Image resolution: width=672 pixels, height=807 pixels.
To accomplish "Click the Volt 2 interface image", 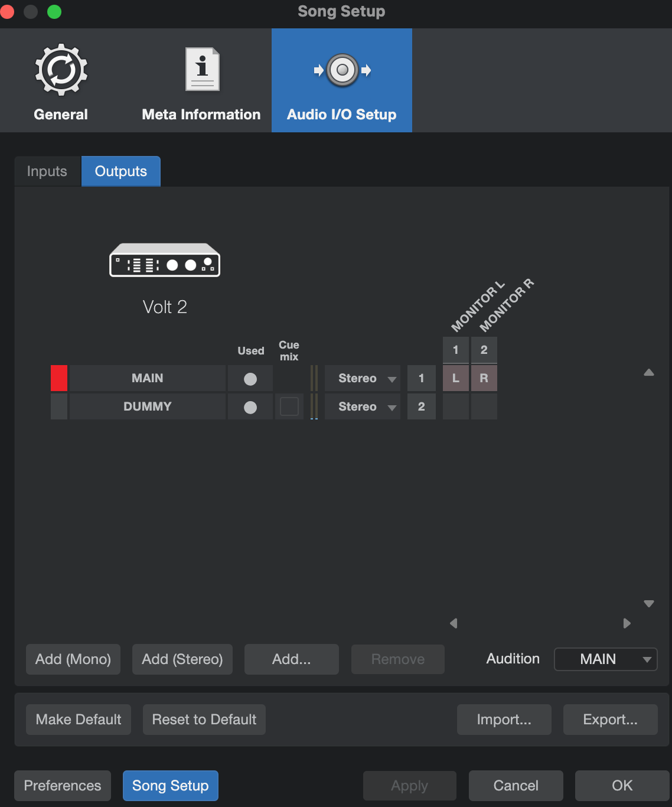I will [164, 260].
